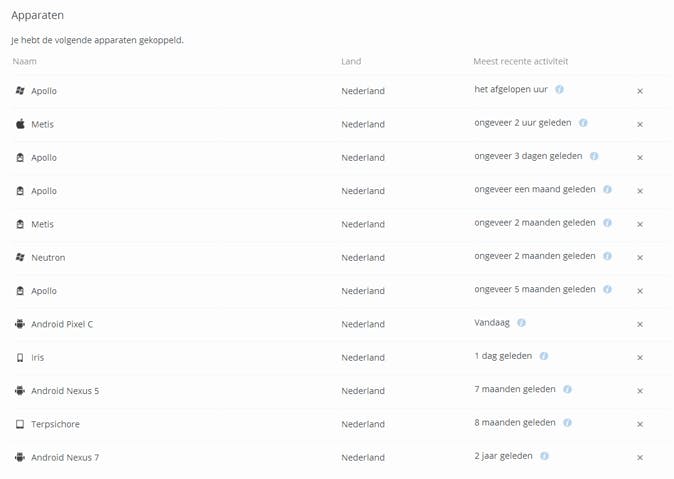
Task: Unlink the Android Pixel C device
Action: coord(640,324)
